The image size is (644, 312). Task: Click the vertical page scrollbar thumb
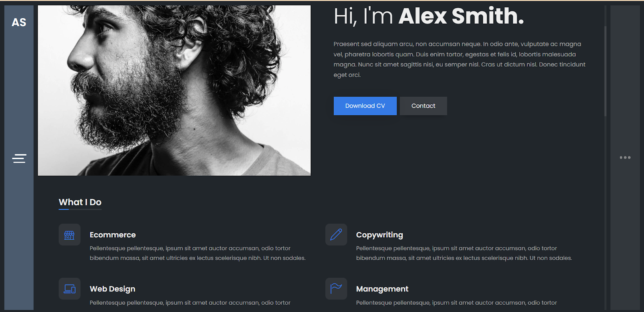605,71
